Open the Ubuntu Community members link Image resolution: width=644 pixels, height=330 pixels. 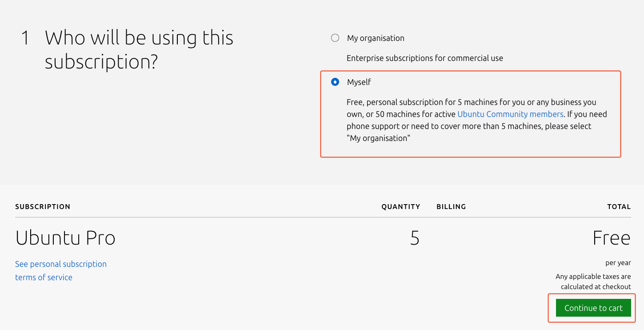[x=510, y=114]
